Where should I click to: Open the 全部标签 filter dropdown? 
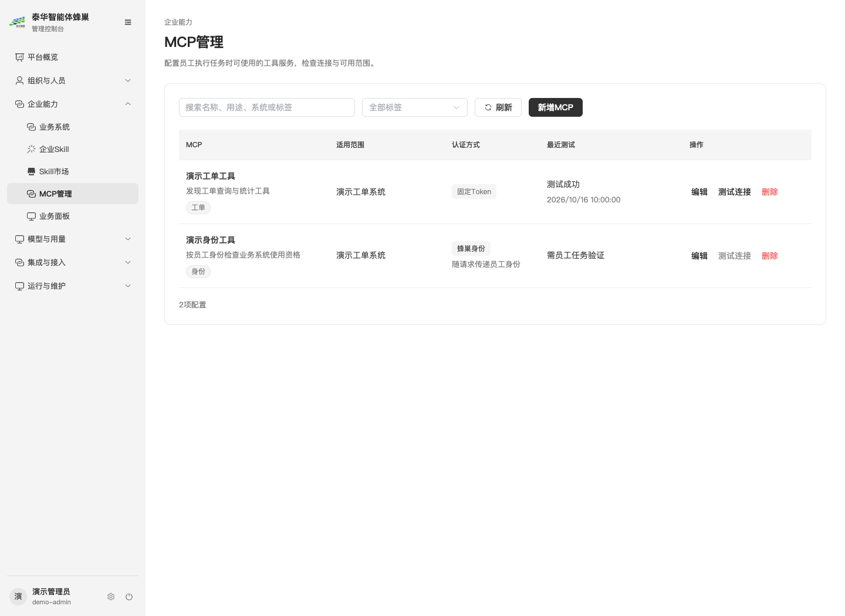tap(415, 107)
